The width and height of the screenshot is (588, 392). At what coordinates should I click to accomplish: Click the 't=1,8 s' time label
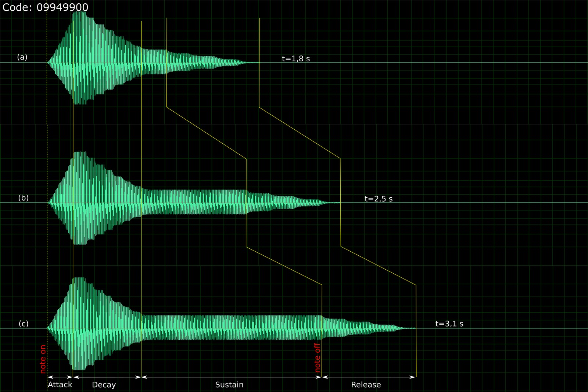[296, 58]
